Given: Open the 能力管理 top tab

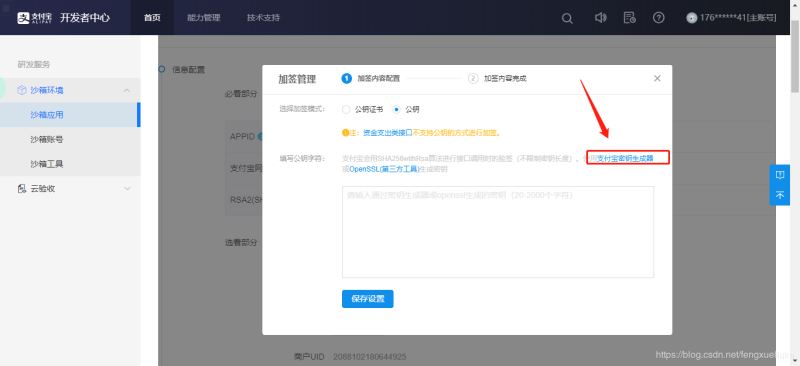Looking at the screenshot, I should point(204,18).
